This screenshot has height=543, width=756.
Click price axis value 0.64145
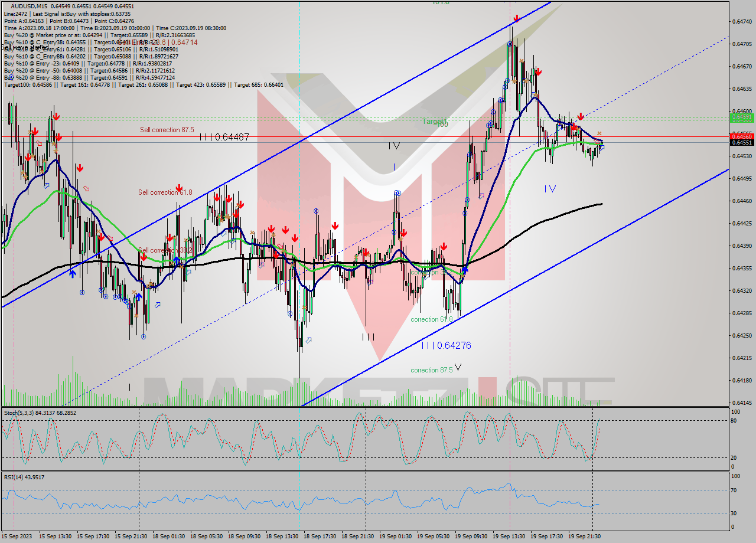pyautogui.click(x=742, y=403)
